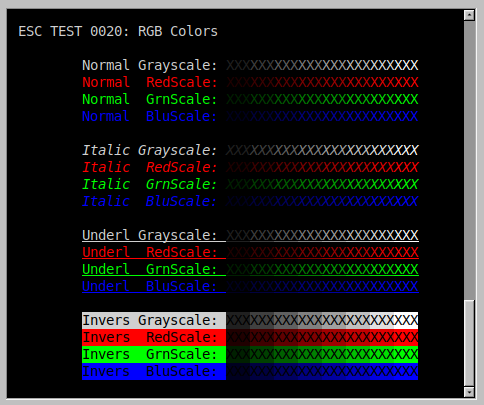Click the 'Italic RedScale:' label
This screenshot has width=484, height=405.
150,167
